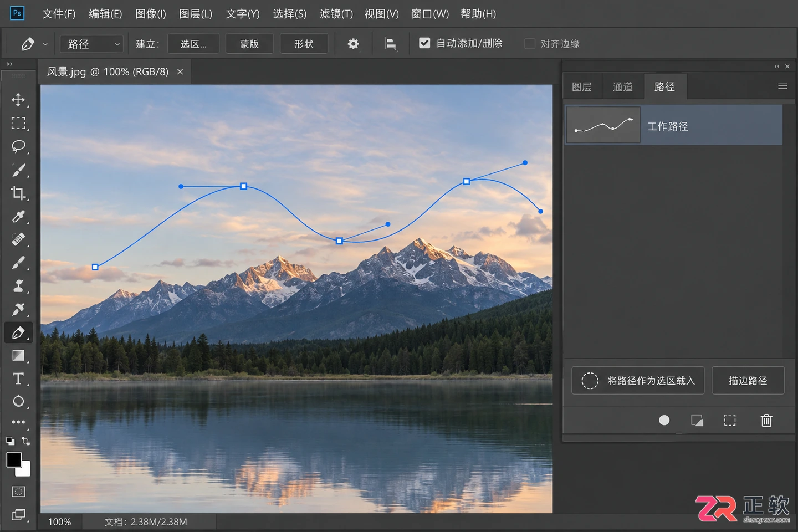Change screen mode icon at toolbar bottom
The width and height of the screenshot is (798, 532).
click(x=18, y=515)
